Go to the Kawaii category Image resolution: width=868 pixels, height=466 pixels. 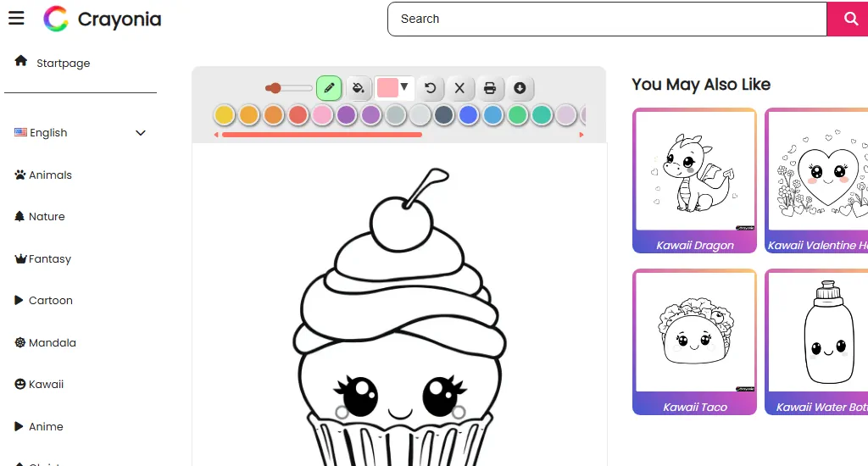point(46,385)
